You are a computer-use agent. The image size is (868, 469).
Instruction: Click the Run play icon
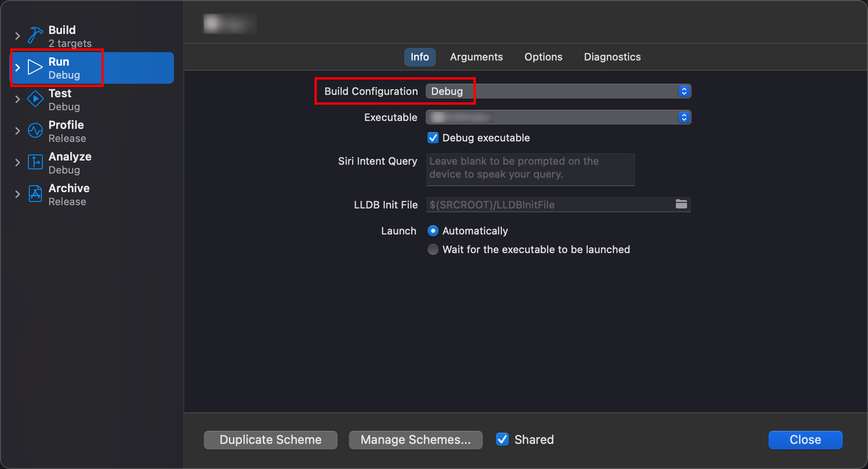[x=35, y=67]
